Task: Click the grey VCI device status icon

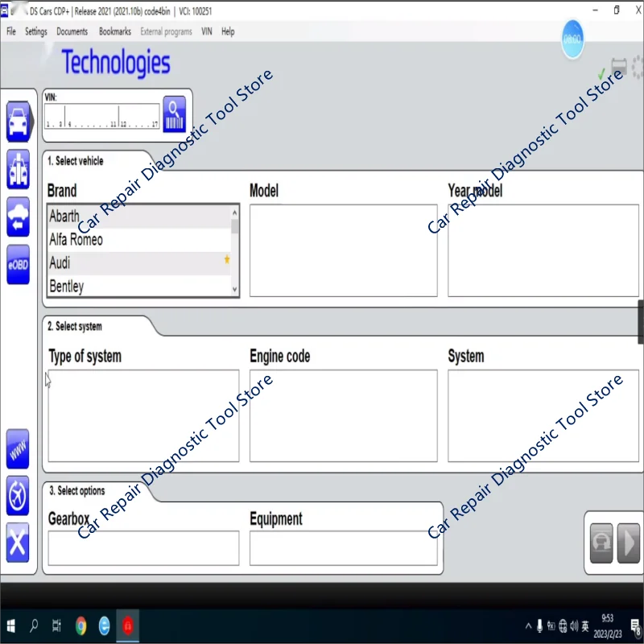Action: 619,66
